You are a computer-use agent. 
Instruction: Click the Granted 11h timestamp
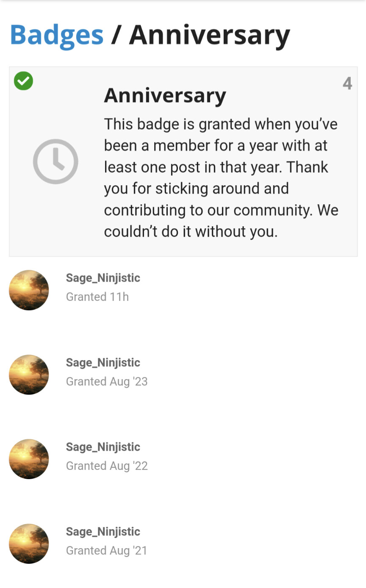pos(97,297)
